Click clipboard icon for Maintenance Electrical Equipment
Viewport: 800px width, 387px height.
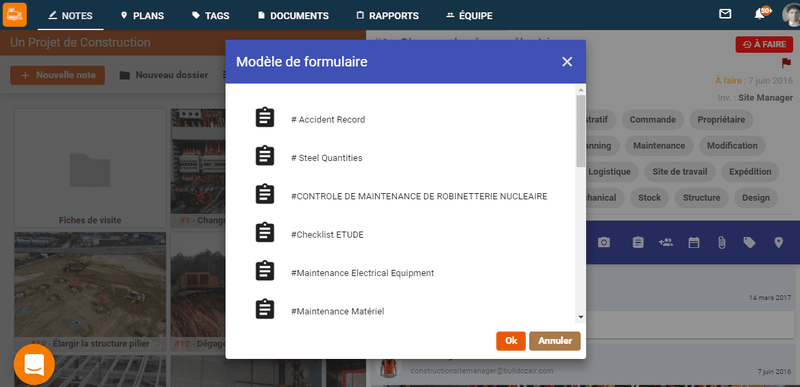click(264, 270)
